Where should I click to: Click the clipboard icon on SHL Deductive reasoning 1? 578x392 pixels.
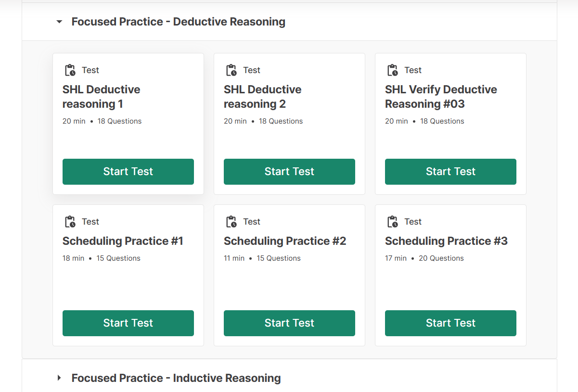70,70
